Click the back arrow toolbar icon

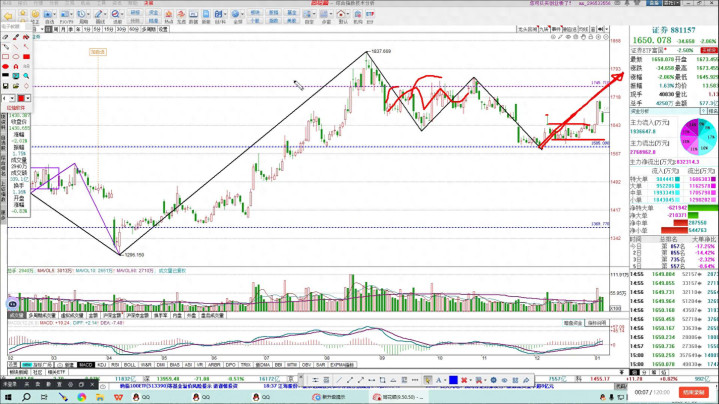pyautogui.click(x=8, y=16)
